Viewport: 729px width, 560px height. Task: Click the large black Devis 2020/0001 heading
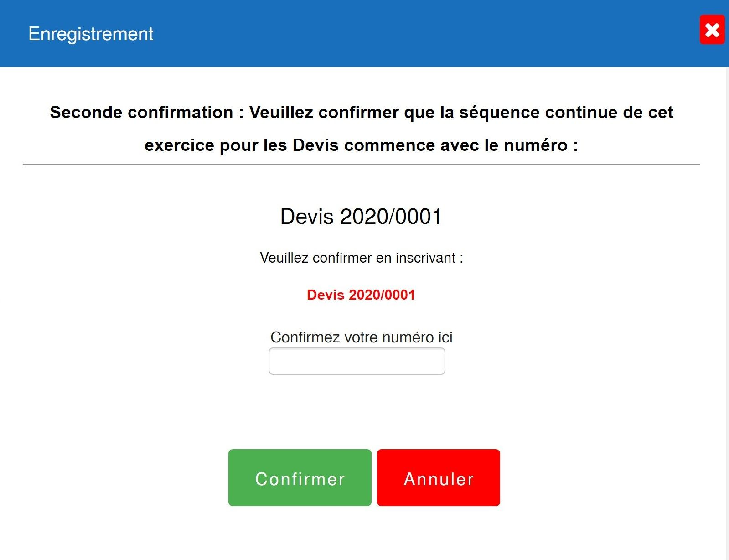tap(361, 217)
